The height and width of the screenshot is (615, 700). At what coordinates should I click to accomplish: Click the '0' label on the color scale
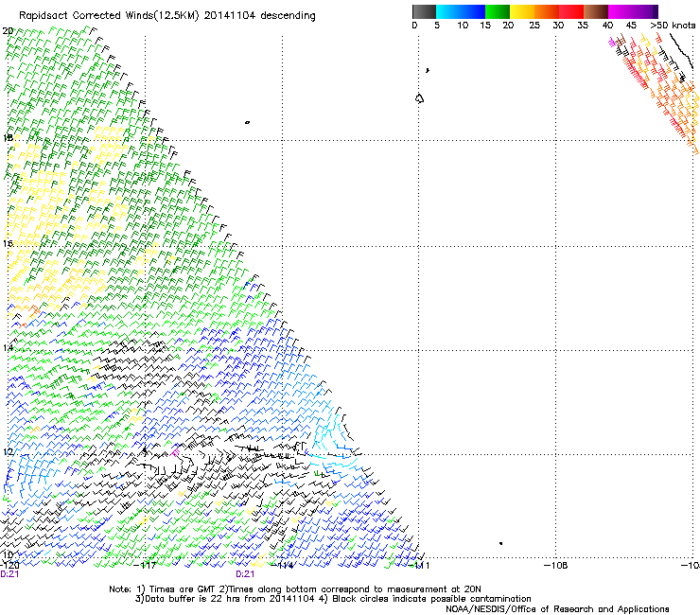coord(414,26)
